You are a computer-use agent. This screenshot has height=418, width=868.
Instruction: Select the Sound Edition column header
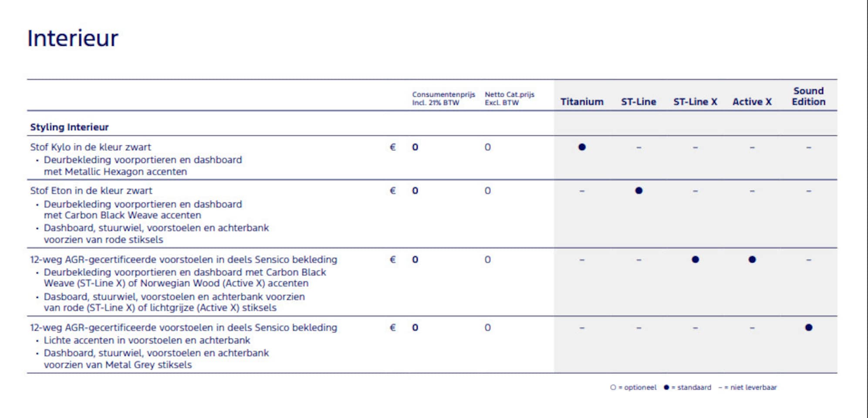[809, 96]
